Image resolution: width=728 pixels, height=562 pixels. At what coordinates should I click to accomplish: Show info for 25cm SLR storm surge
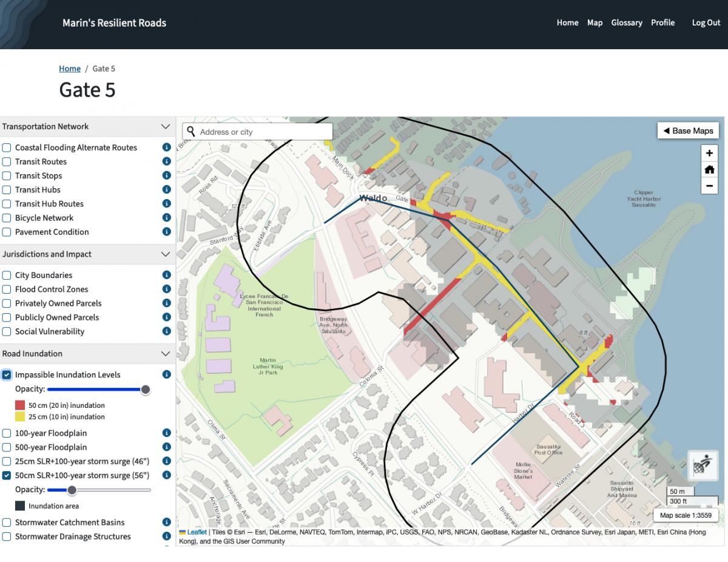pyautogui.click(x=166, y=461)
